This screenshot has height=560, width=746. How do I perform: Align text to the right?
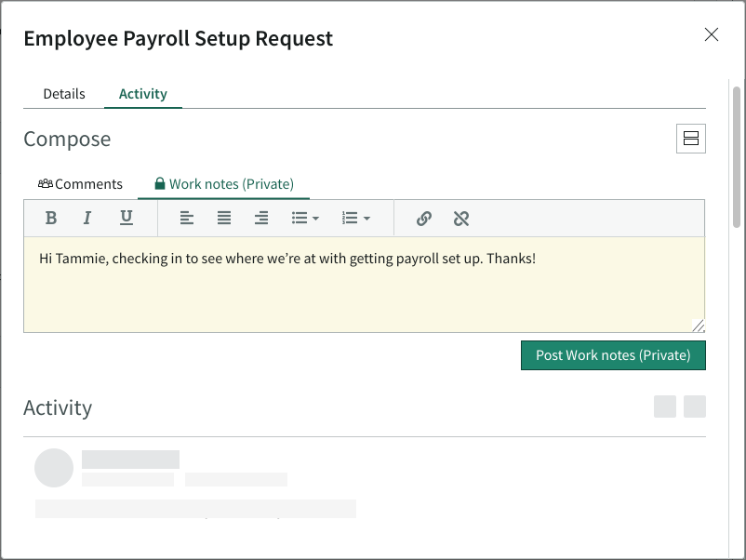(261, 219)
